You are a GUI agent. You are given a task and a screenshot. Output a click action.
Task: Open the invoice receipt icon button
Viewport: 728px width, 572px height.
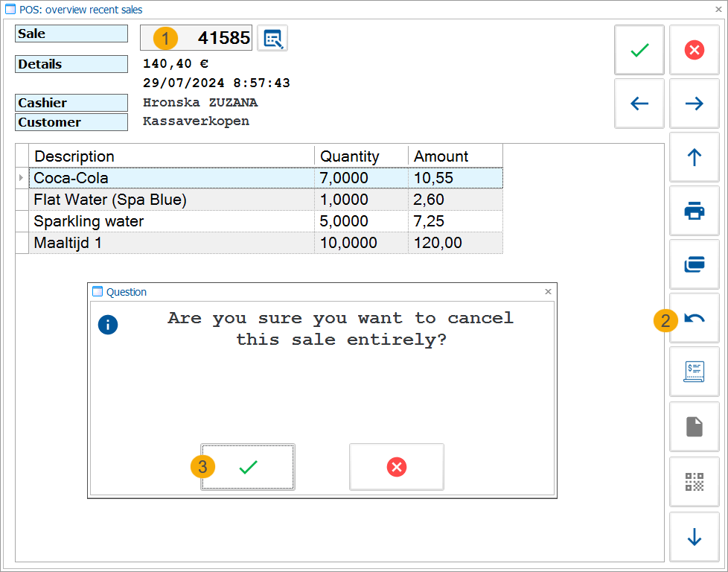[694, 372]
